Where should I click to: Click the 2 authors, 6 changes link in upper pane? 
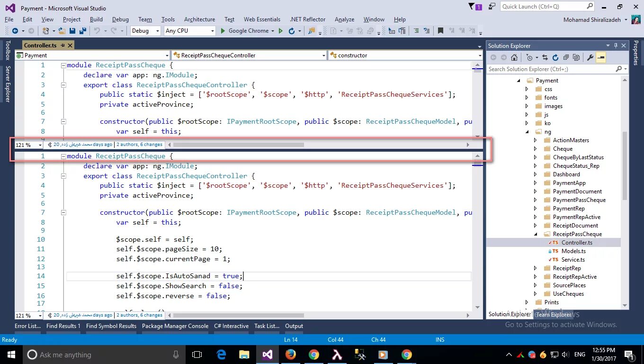pos(139,145)
